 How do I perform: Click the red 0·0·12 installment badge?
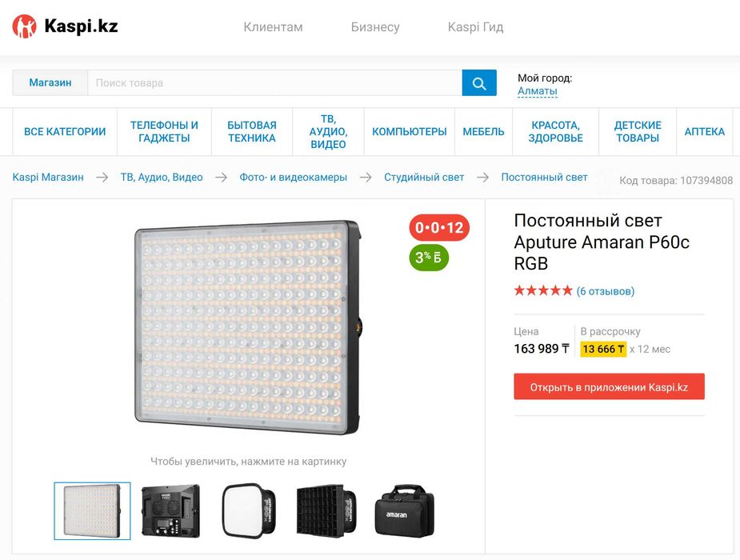439,228
